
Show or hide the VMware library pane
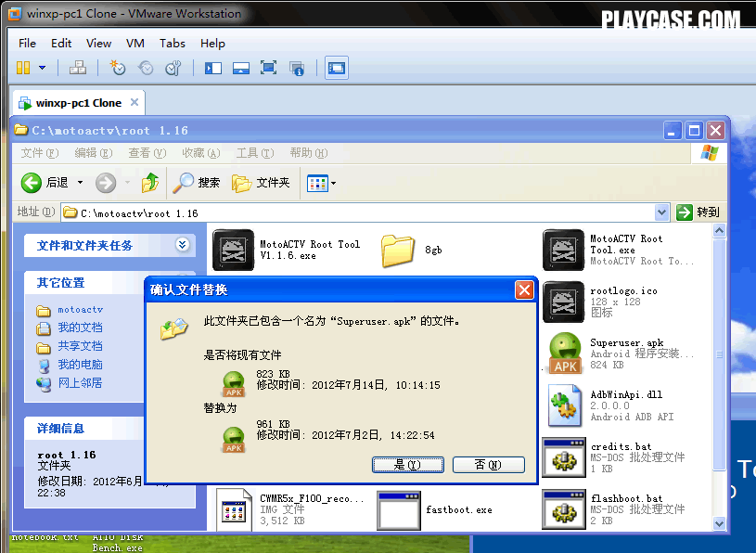(x=213, y=68)
